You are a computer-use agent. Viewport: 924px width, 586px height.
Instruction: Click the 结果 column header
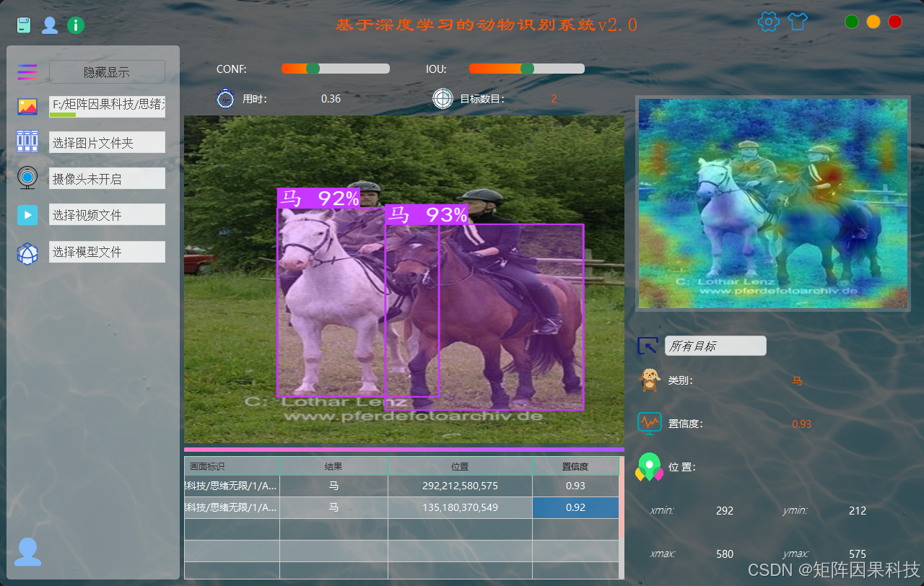[x=334, y=467]
